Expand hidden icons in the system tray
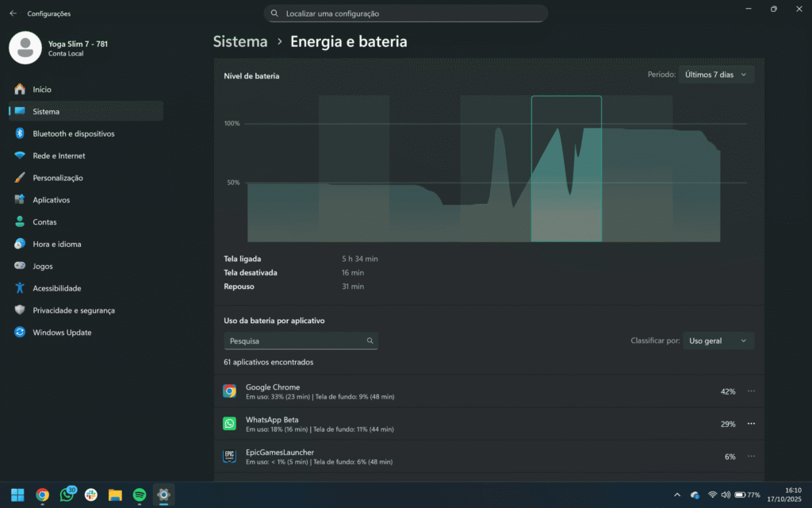The width and height of the screenshot is (812, 508). pos(678,495)
